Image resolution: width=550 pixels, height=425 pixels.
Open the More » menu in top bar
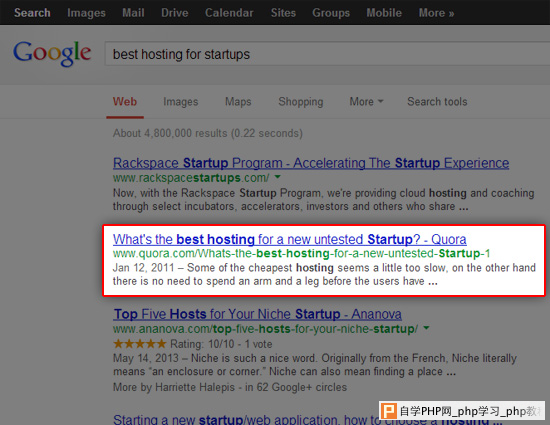[436, 13]
